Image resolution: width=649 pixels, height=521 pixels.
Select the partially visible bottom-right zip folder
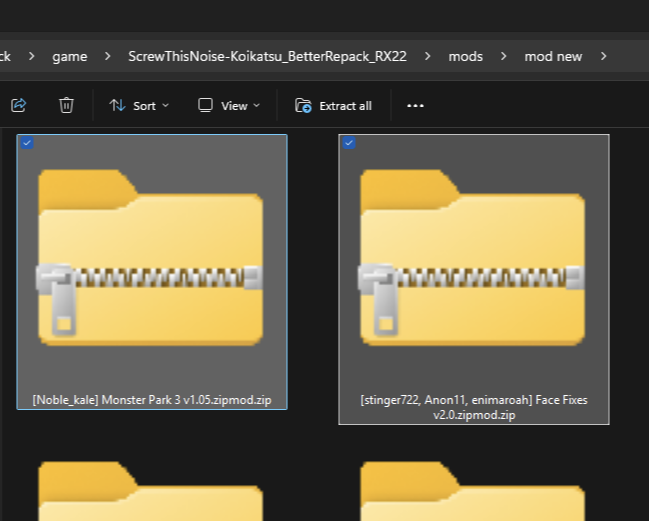(473, 492)
